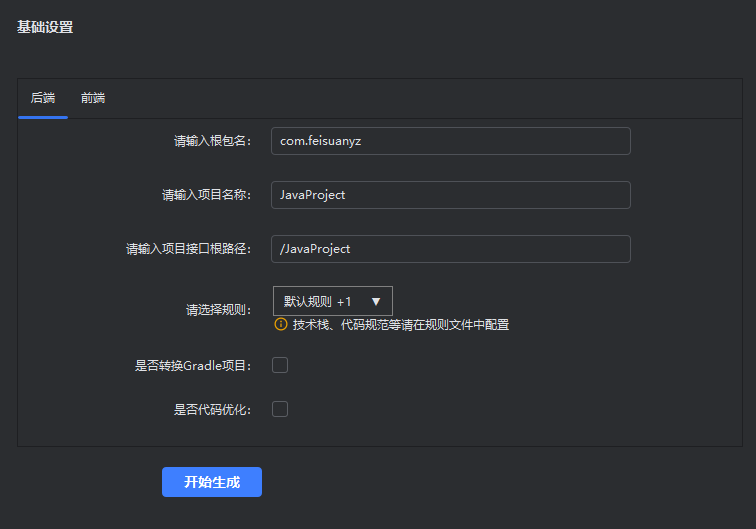Click the triangle arrow in the rule dropdown
Viewport: 756px width, 529px height.
click(x=376, y=301)
